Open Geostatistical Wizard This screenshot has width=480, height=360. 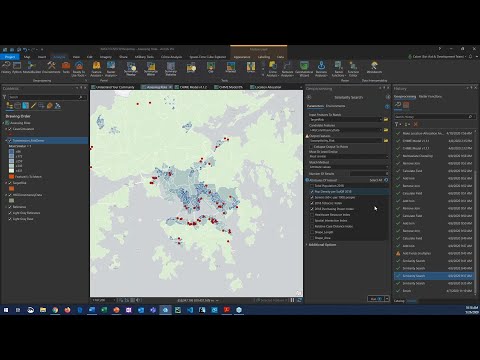304,69
